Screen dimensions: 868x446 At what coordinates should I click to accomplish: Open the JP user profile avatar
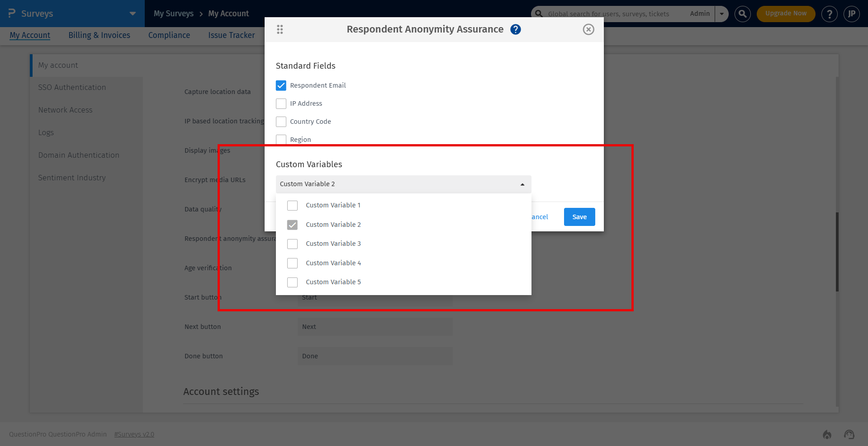click(851, 14)
